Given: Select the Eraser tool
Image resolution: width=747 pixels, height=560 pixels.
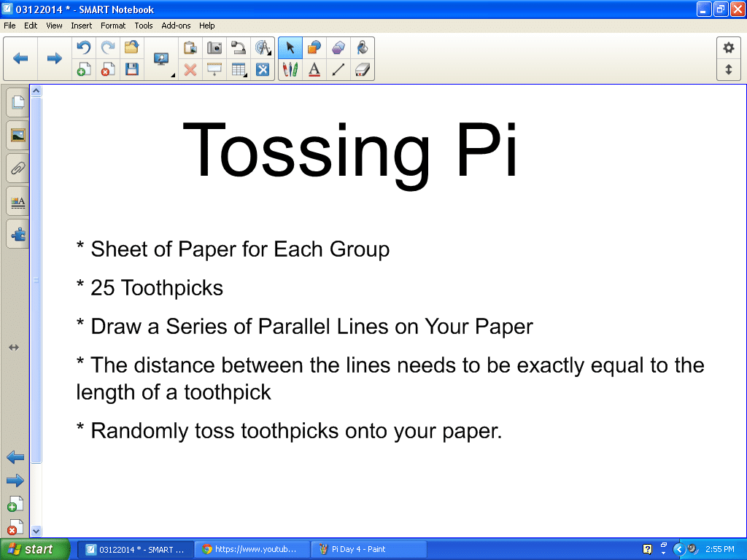Looking at the screenshot, I should (363, 70).
